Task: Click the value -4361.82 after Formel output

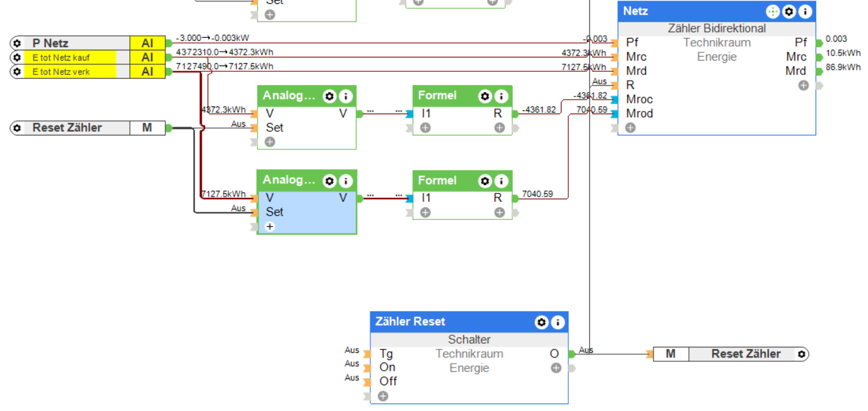Action: (x=539, y=110)
